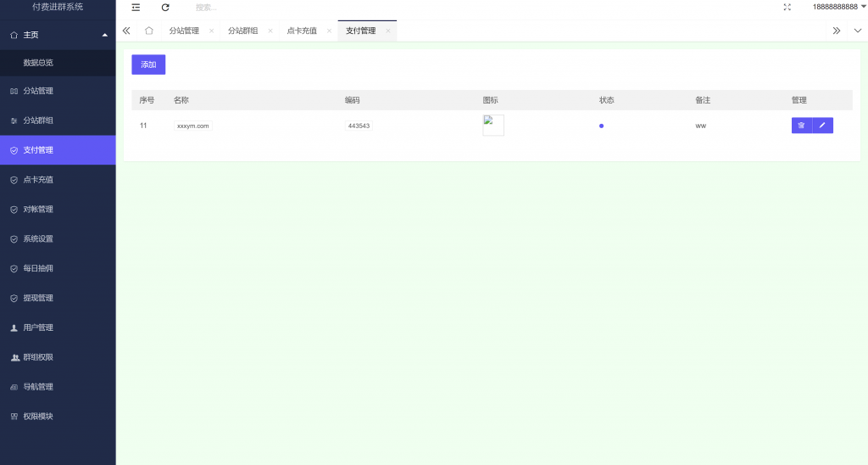Click the 443543 code cell

(x=359, y=126)
